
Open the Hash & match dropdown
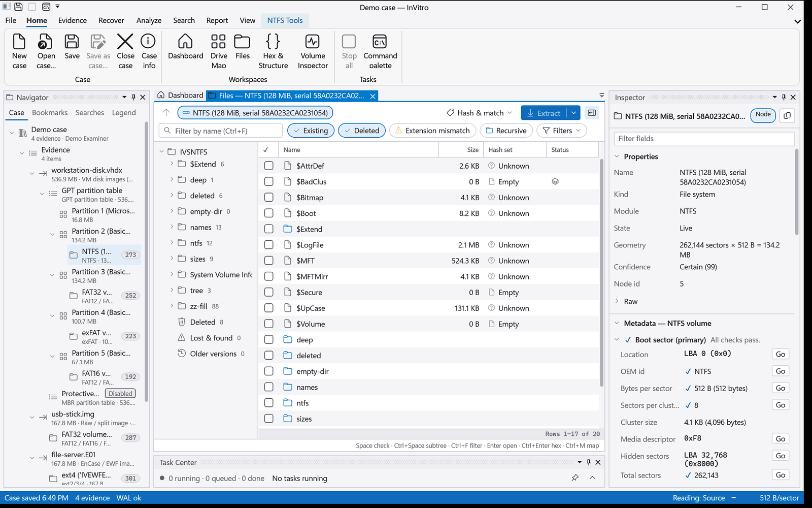pos(480,113)
